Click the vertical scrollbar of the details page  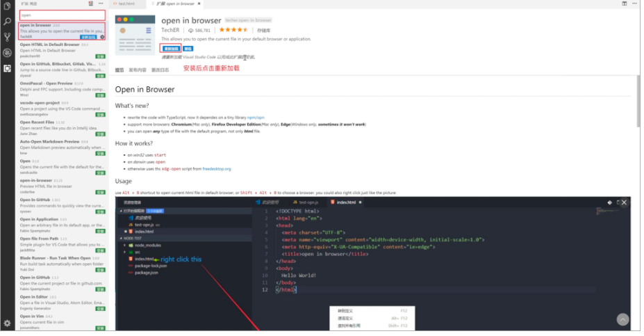638,102
